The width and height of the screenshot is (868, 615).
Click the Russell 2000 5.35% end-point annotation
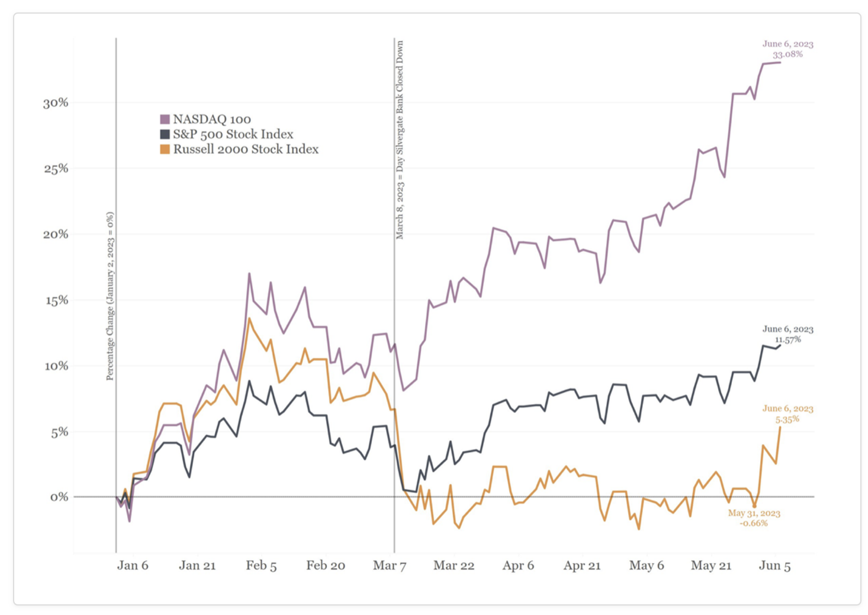[x=787, y=414]
